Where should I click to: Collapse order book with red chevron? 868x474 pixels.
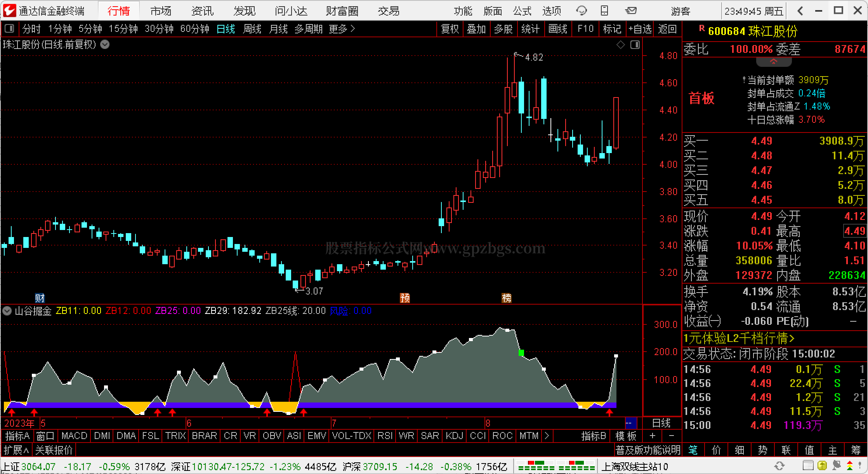pos(773,62)
